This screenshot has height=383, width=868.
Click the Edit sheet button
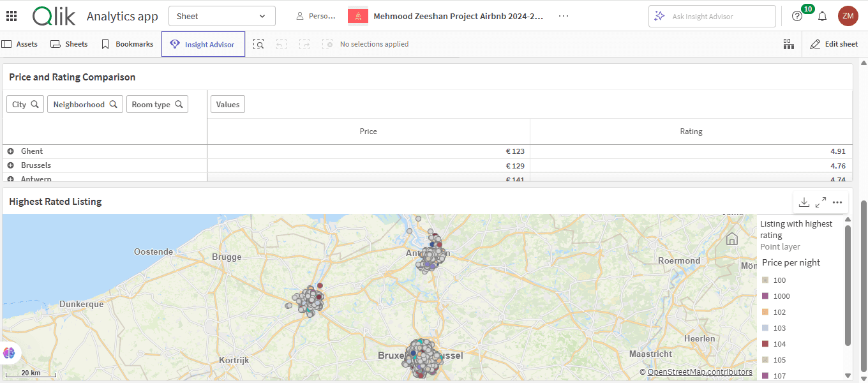[x=834, y=44]
